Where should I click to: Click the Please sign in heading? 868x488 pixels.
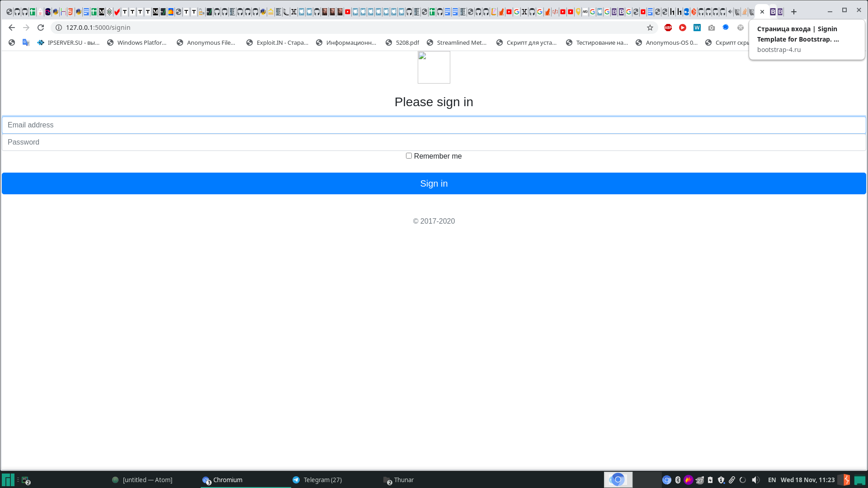point(434,102)
